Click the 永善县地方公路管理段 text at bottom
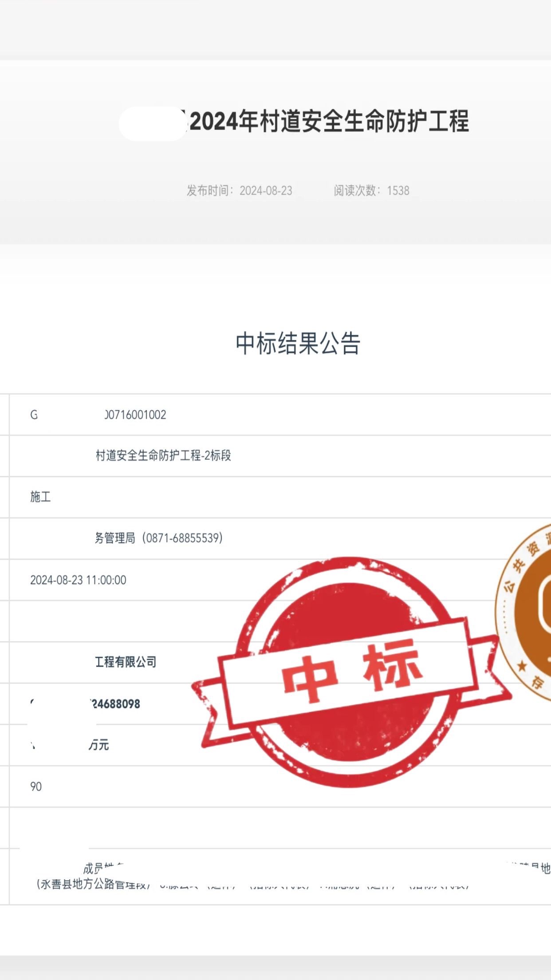This screenshot has height=980, width=551. (x=91, y=884)
